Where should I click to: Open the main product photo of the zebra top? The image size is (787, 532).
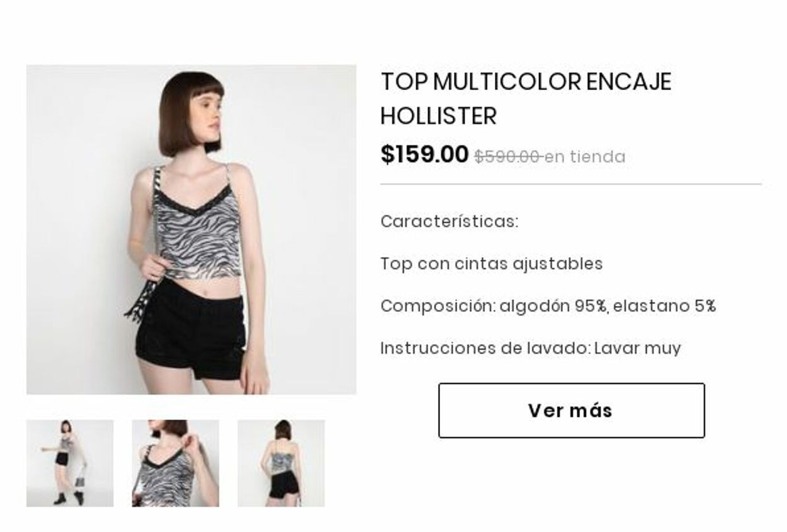(x=191, y=230)
